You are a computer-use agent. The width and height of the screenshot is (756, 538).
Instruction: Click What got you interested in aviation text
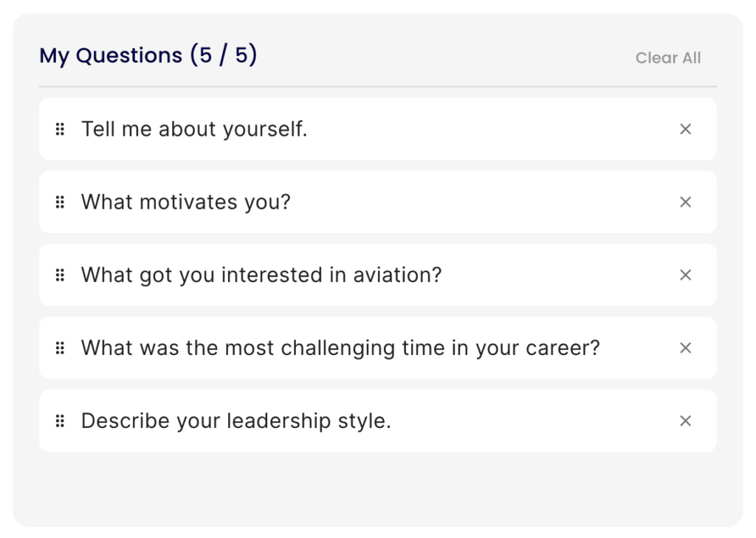coord(261,275)
